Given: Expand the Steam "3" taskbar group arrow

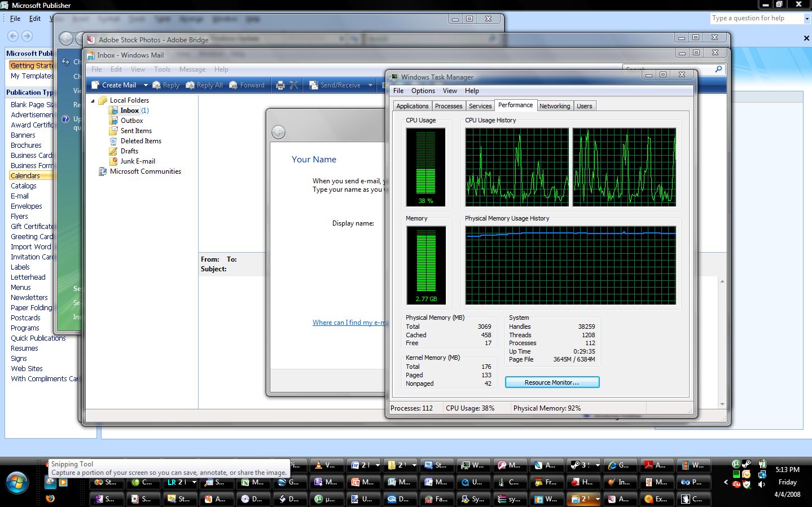Looking at the screenshot, I should [x=597, y=465].
